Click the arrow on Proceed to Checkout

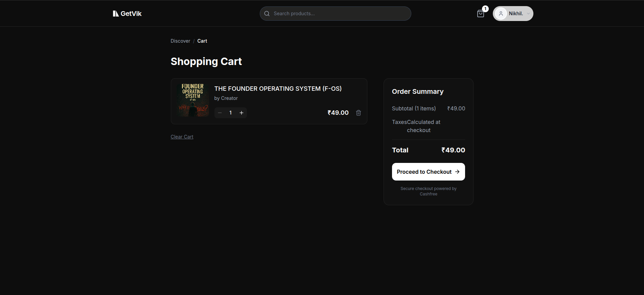(457, 172)
